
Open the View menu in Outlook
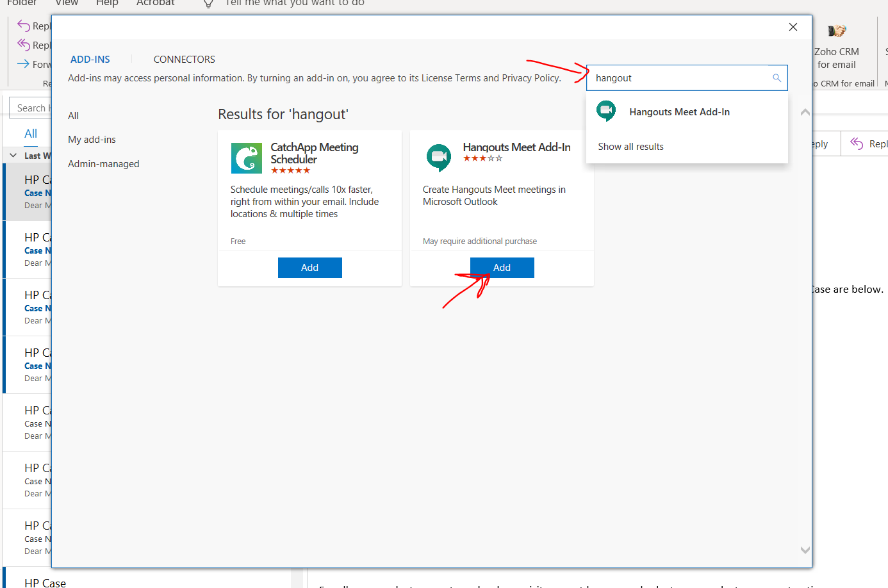[67, 3]
